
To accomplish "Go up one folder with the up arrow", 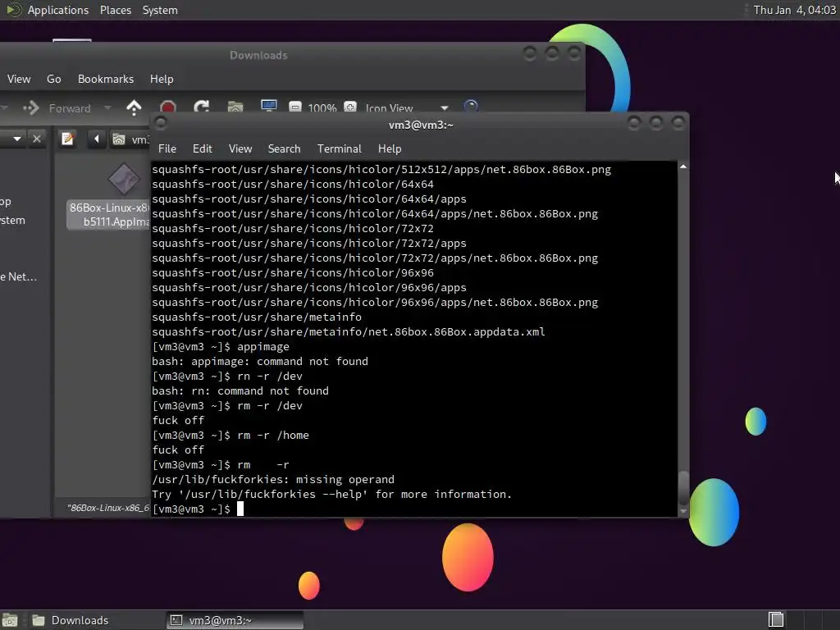I will pos(134,108).
